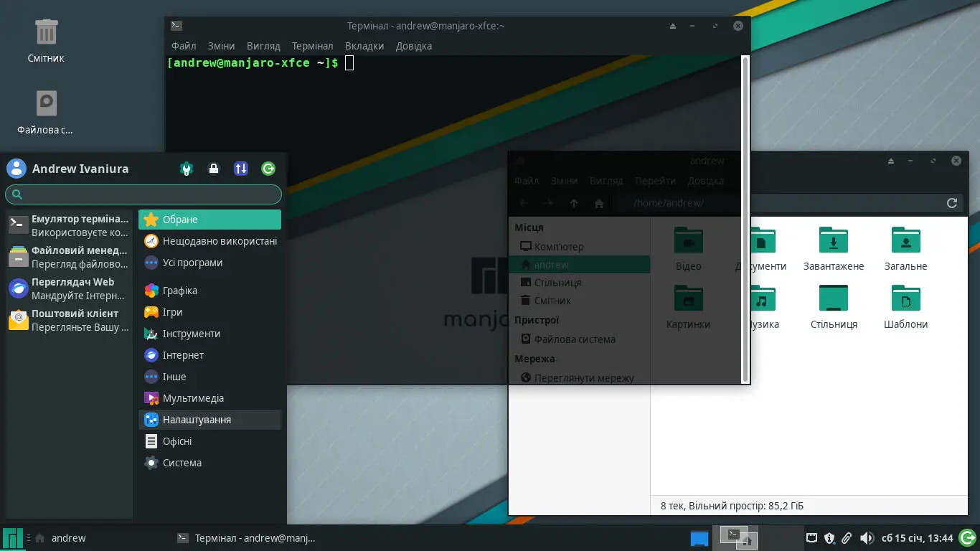
Task: Open the Інструменти category
Action: [x=209, y=334]
